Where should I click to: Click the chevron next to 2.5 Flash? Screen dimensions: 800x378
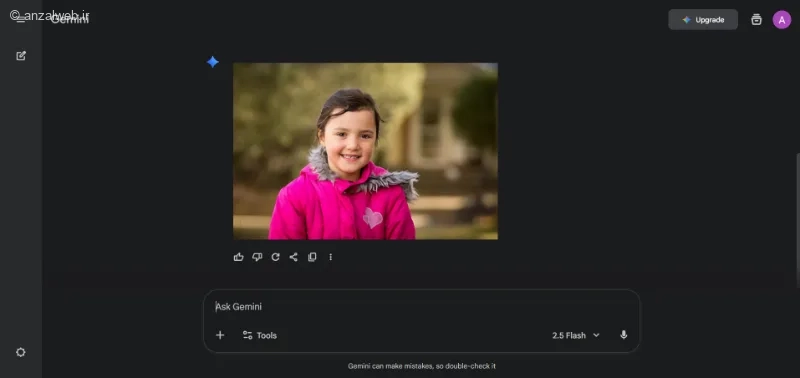tap(596, 335)
